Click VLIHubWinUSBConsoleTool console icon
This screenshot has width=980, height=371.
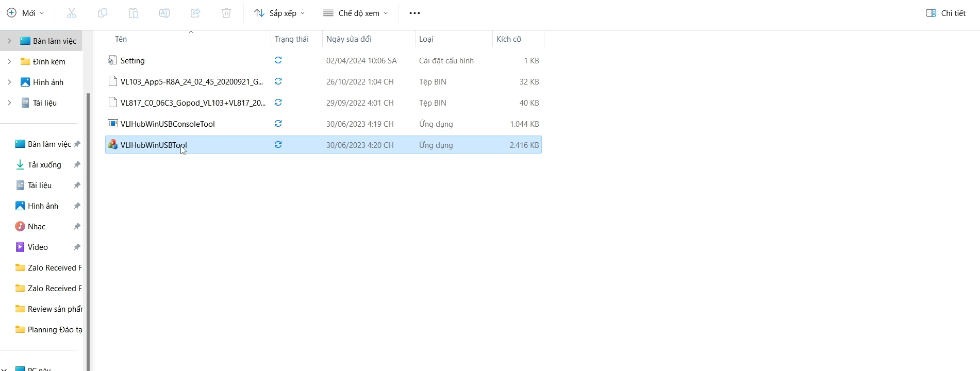click(x=112, y=123)
